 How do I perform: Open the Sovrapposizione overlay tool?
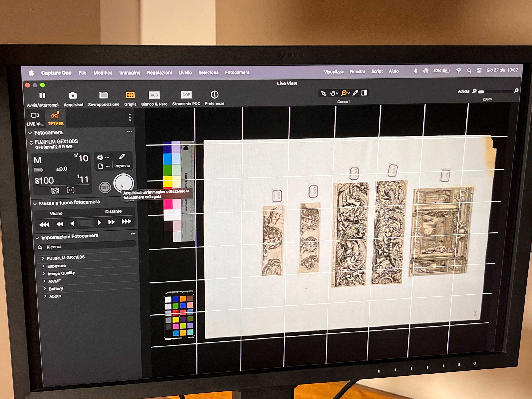(103, 95)
